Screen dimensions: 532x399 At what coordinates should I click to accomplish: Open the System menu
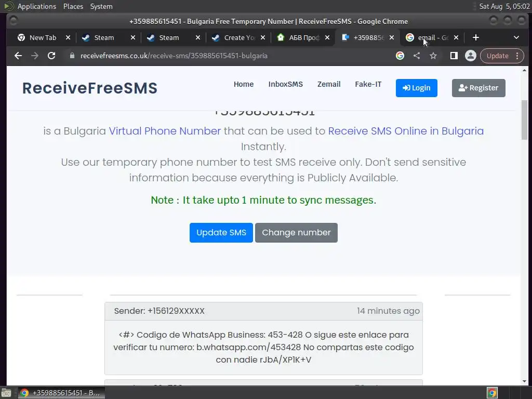[x=101, y=6]
